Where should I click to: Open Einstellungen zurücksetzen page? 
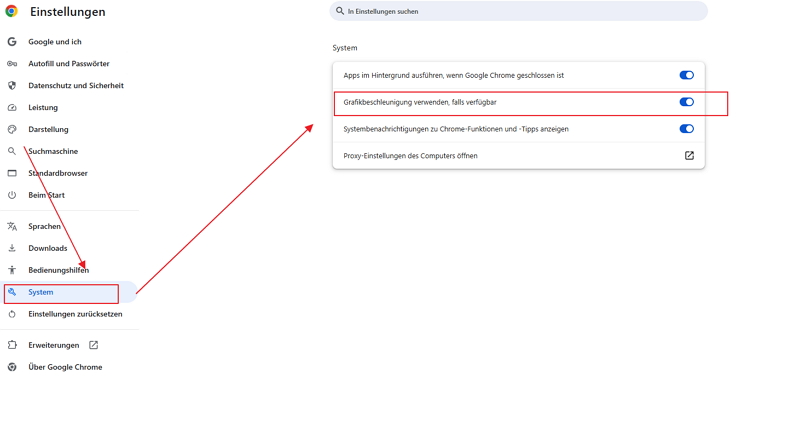[x=75, y=314]
